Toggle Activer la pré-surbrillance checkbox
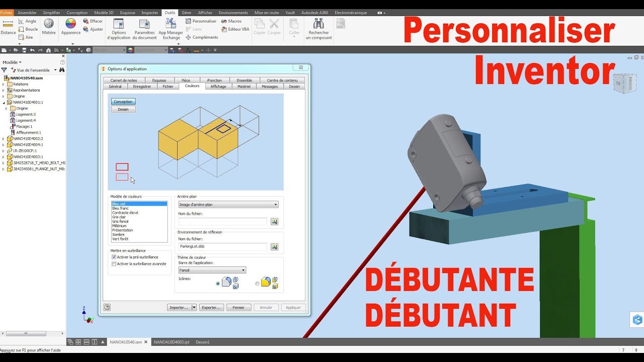Screen dimensions: 644x362 pyautogui.click(x=114, y=257)
